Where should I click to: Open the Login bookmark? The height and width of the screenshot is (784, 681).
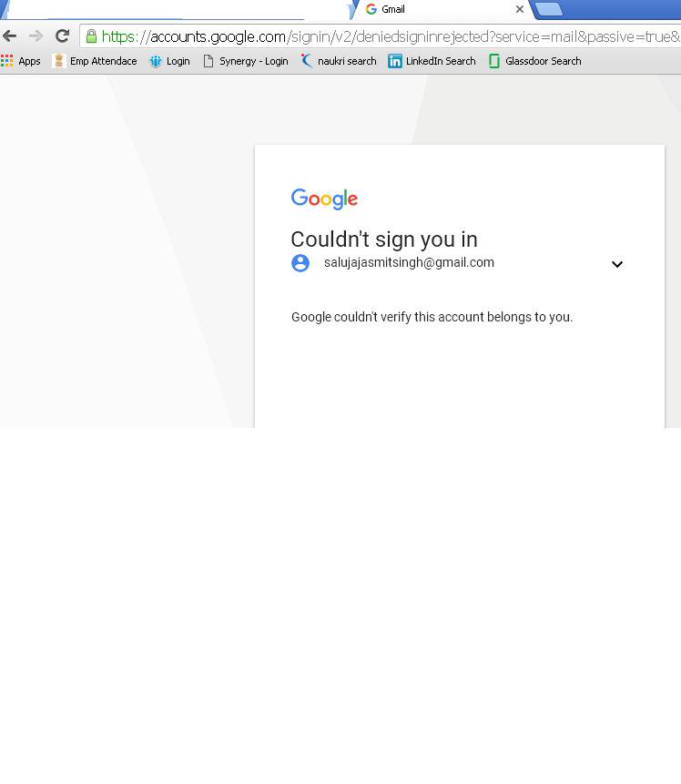(170, 61)
